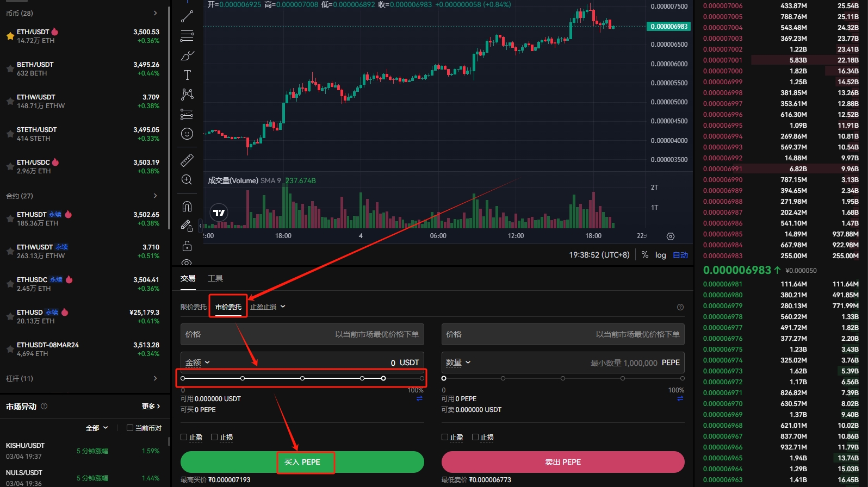
Task: Favorite STETH/USDT with its star
Action: coord(10,134)
